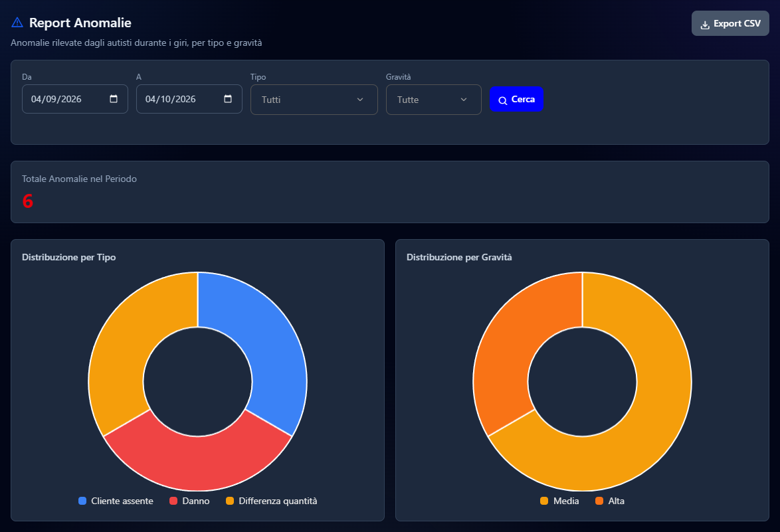
Task: Click the total anomalies value 6
Action: pos(27,201)
